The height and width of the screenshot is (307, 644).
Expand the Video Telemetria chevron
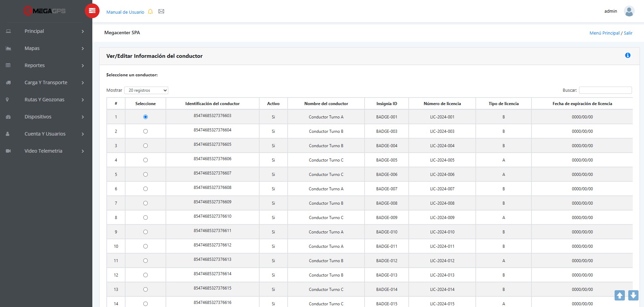[x=83, y=151]
